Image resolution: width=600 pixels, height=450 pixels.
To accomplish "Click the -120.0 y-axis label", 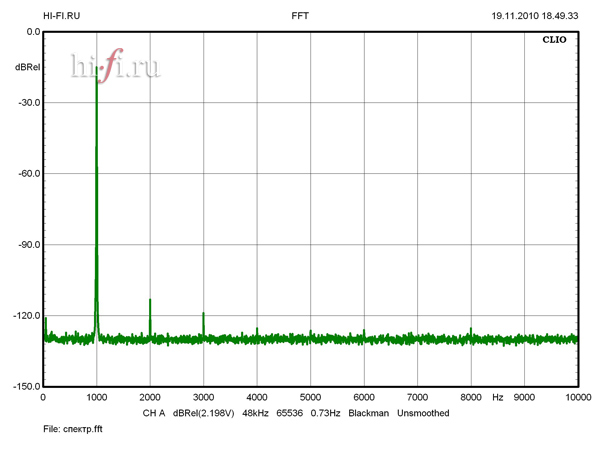I will [23, 315].
